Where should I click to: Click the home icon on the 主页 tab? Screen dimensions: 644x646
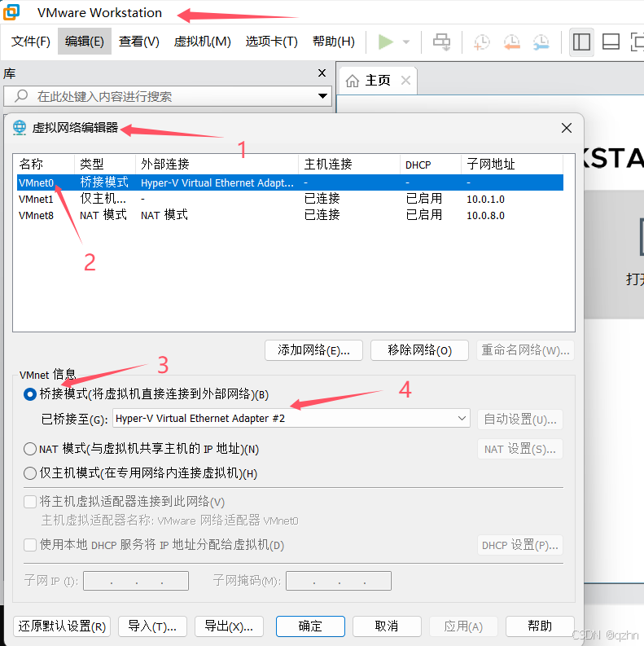click(x=353, y=81)
